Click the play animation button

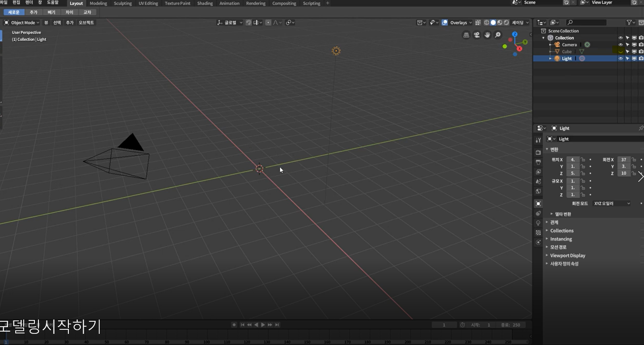(263, 325)
